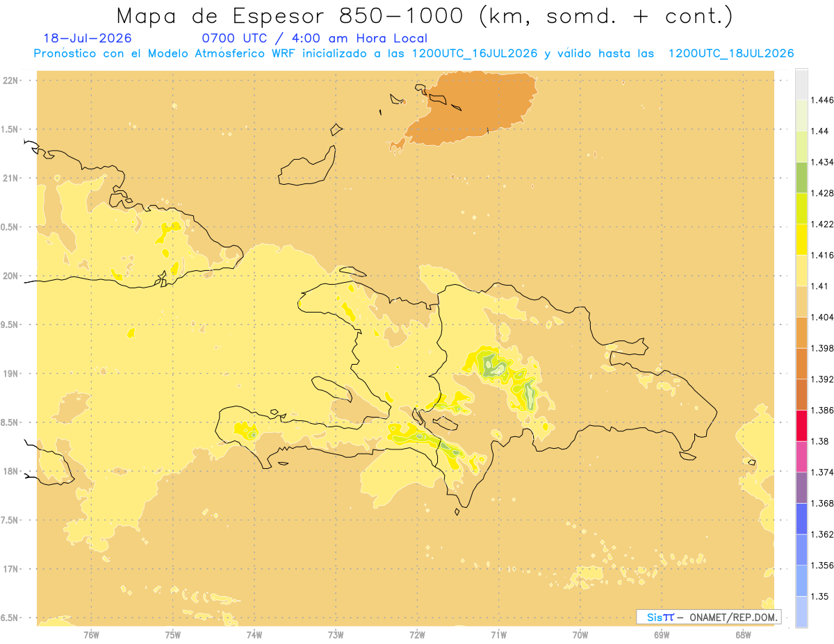Click the axis label '8.5N'

(10, 422)
